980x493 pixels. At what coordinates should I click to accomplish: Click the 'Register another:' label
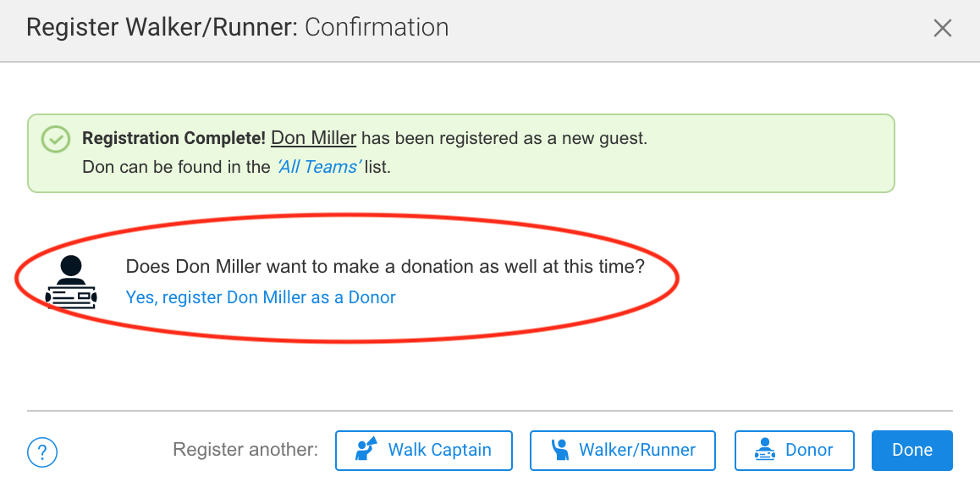tap(245, 450)
